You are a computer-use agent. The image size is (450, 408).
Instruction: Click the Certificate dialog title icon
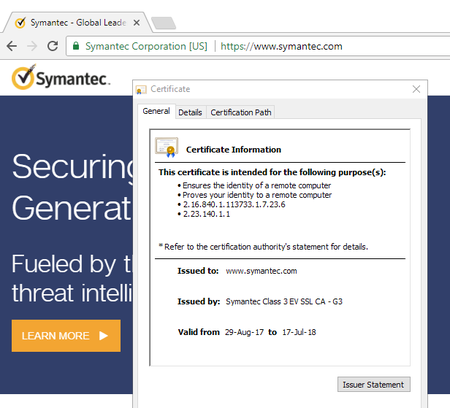point(141,89)
